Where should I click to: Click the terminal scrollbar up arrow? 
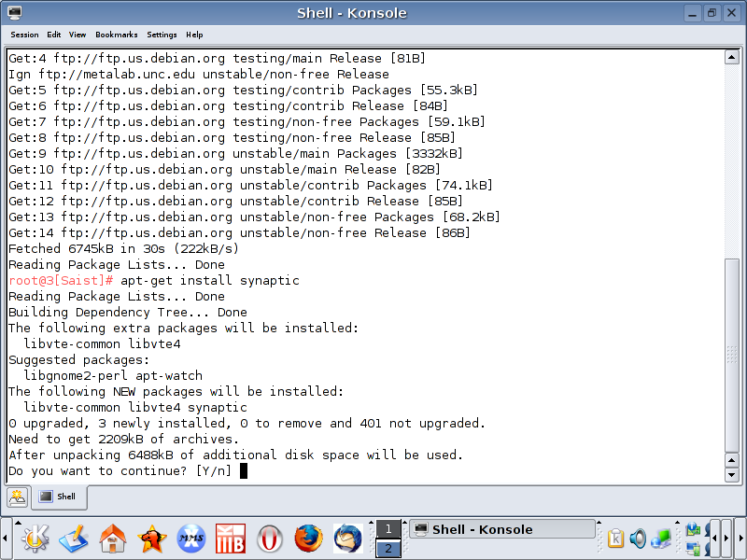click(732, 58)
